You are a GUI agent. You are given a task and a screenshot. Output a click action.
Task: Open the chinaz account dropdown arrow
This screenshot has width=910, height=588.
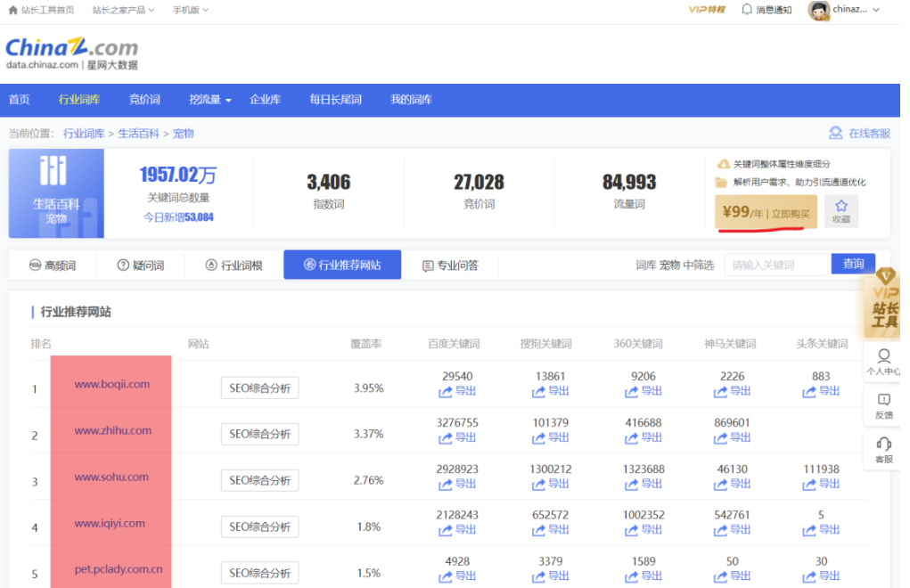(876, 10)
